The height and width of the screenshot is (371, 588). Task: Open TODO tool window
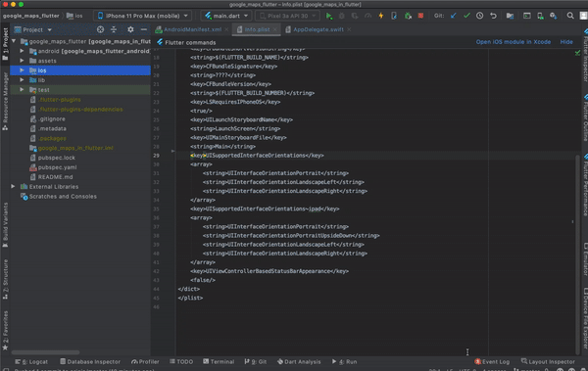(x=181, y=361)
